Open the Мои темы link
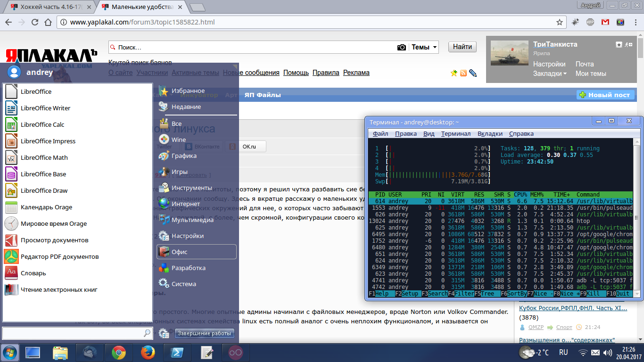Screen dimensions: 644x362 tap(591, 74)
